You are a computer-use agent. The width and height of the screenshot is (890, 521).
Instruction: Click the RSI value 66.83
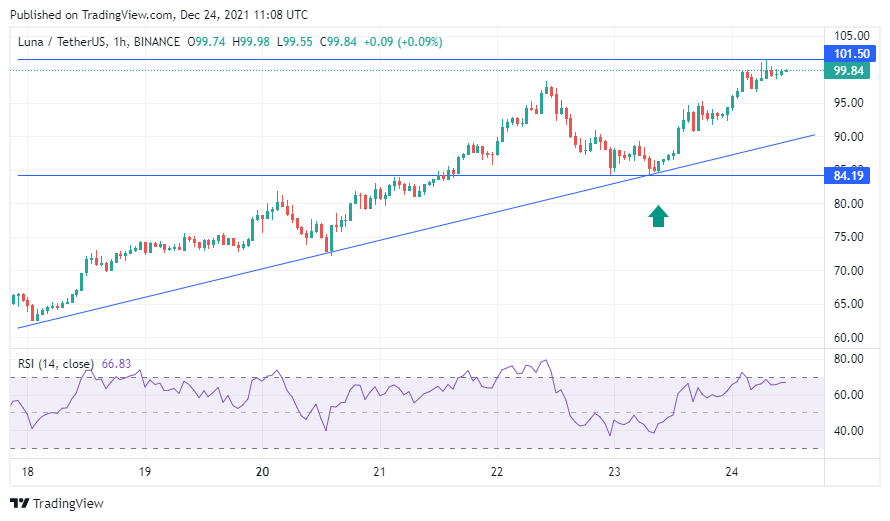(118, 364)
